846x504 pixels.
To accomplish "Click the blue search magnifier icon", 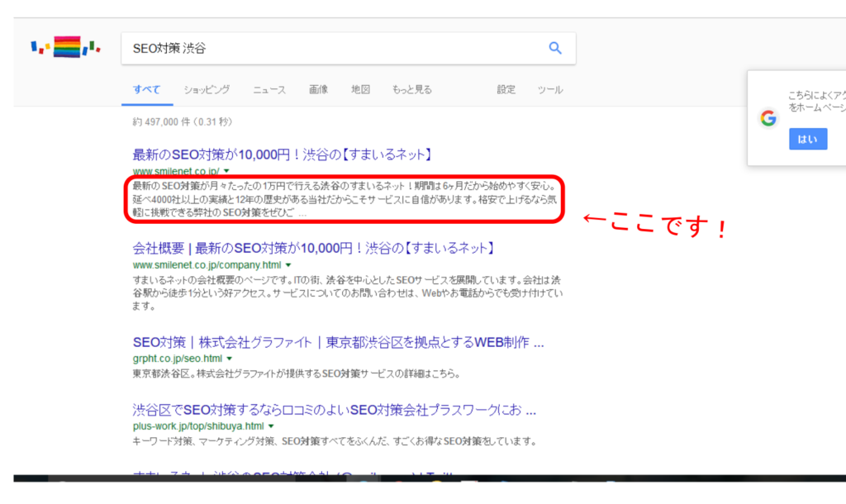I will (555, 48).
